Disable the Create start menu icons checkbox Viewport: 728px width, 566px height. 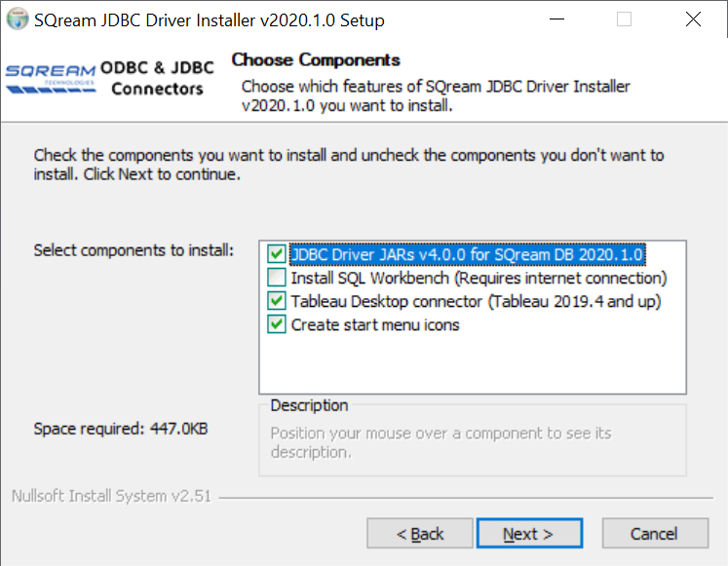[276, 325]
